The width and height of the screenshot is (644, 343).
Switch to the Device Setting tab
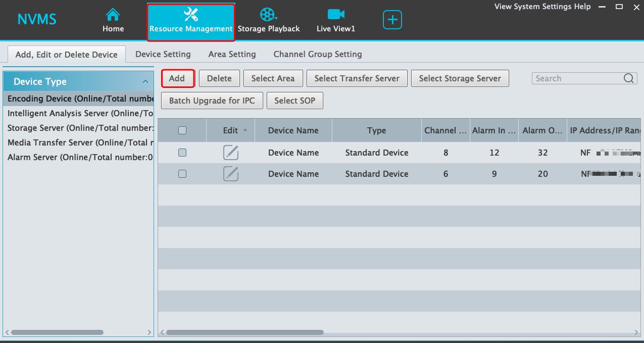[x=163, y=54]
